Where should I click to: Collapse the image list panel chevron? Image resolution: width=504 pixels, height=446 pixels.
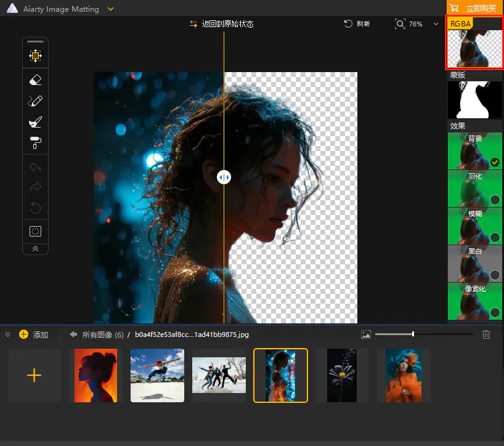8,334
